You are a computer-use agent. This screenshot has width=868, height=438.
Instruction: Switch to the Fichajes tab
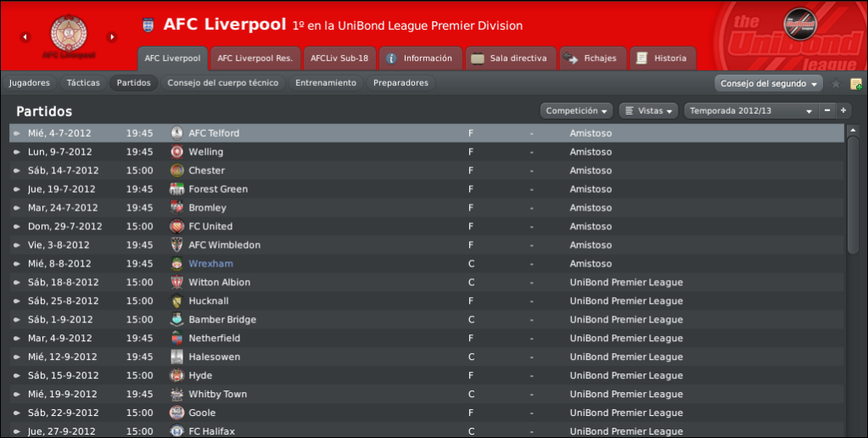[592, 58]
